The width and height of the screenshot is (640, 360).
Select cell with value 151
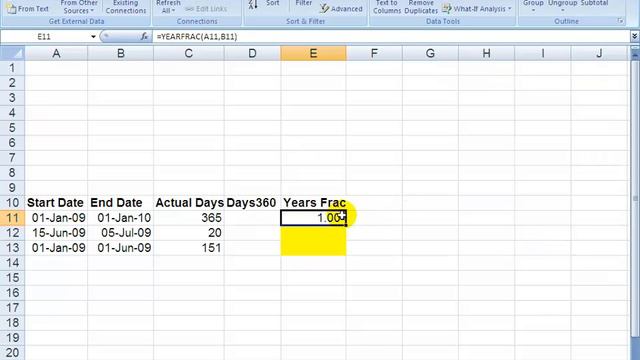point(189,248)
